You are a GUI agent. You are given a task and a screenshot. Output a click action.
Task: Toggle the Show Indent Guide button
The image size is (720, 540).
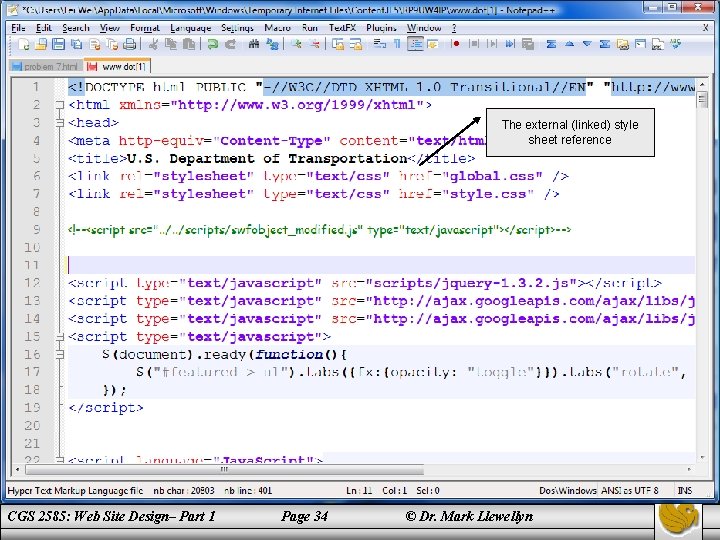tap(415, 45)
